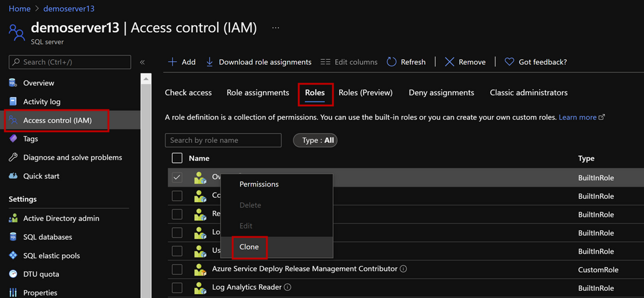
Task: Click the SQL databases icon
Action: tap(13, 237)
